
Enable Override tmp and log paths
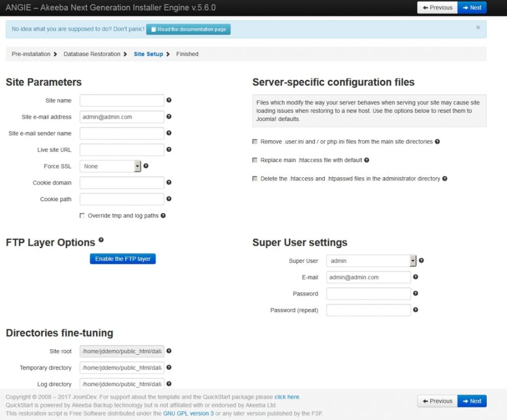point(83,215)
